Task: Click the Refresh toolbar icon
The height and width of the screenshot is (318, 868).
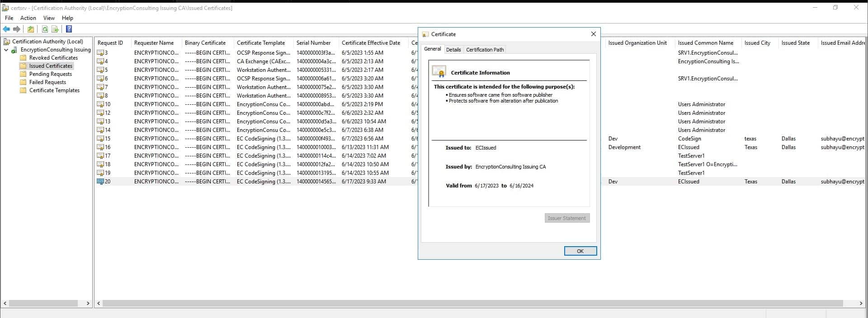Action: pyautogui.click(x=45, y=29)
